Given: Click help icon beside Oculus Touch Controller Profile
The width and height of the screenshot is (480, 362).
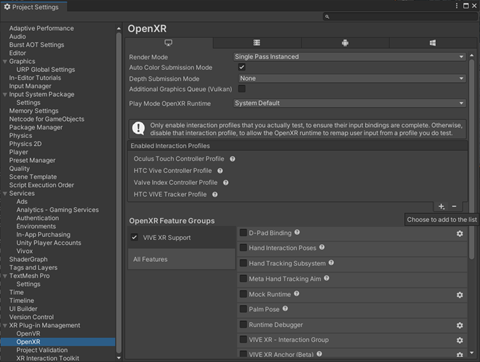Looking at the screenshot, I should click(x=233, y=159).
